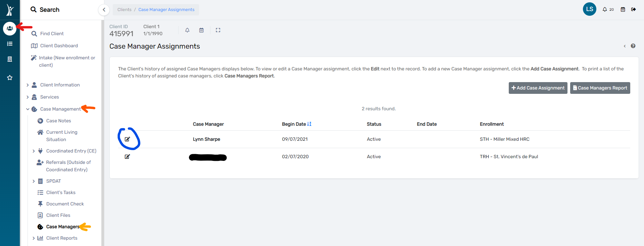Open the help question mark icon
The width and height of the screenshot is (644, 246).
click(x=633, y=46)
